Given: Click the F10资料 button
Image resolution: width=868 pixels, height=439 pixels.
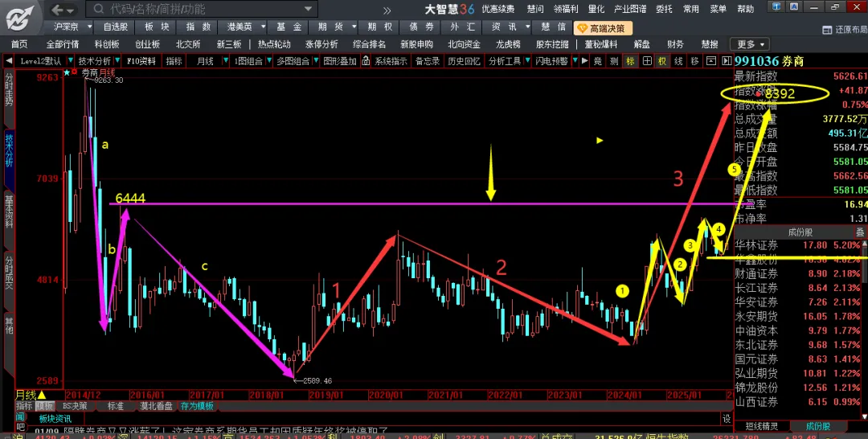Looking at the screenshot, I should click(141, 61).
